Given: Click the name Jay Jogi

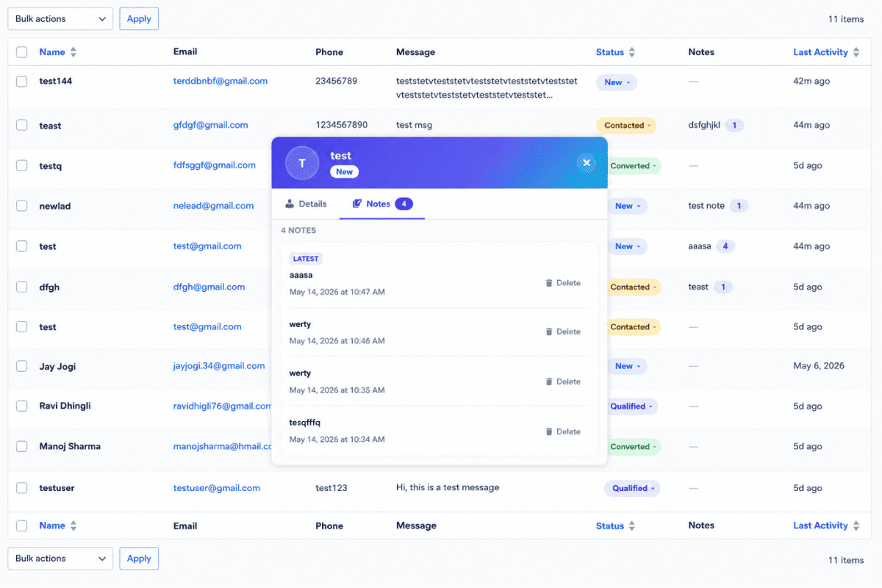Looking at the screenshot, I should click(57, 367).
